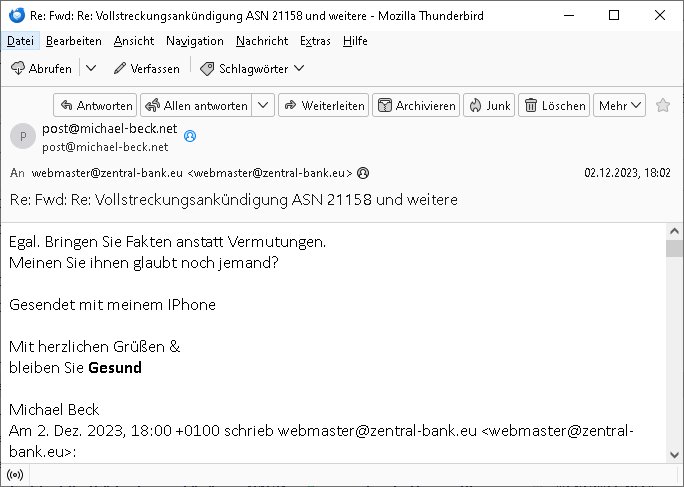
Task: Toggle the star on this message
Action: click(x=663, y=105)
